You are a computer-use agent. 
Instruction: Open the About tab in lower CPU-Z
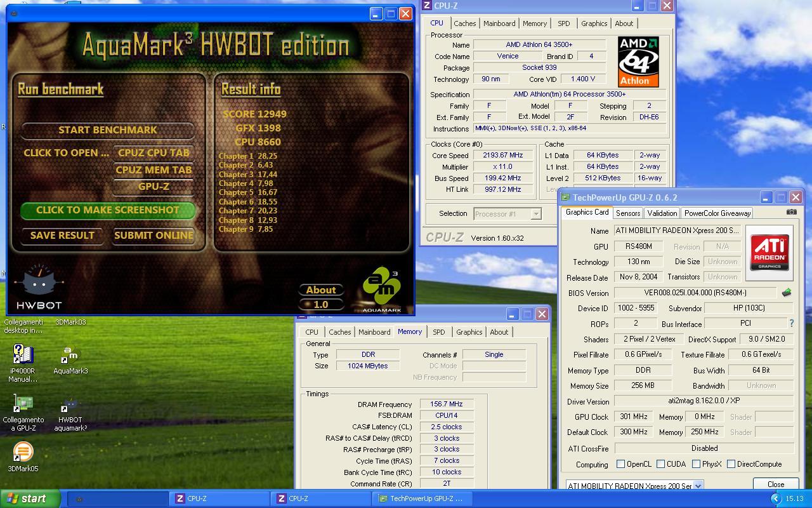click(499, 332)
